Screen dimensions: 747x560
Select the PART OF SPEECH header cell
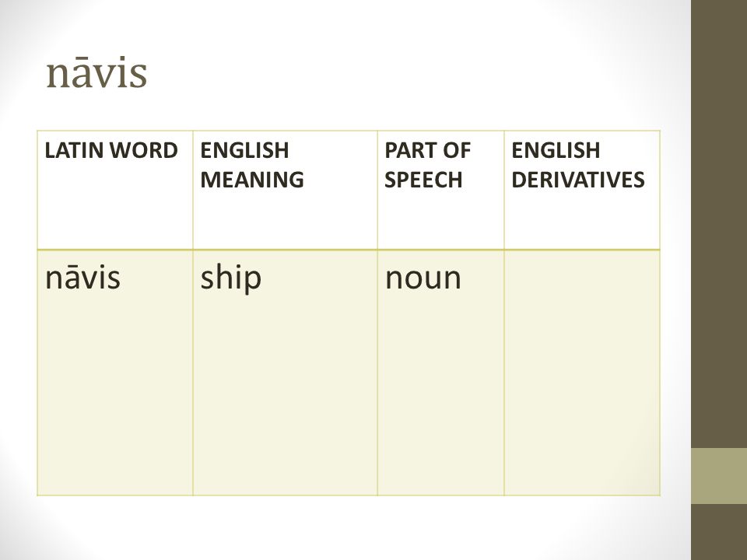pos(440,190)
